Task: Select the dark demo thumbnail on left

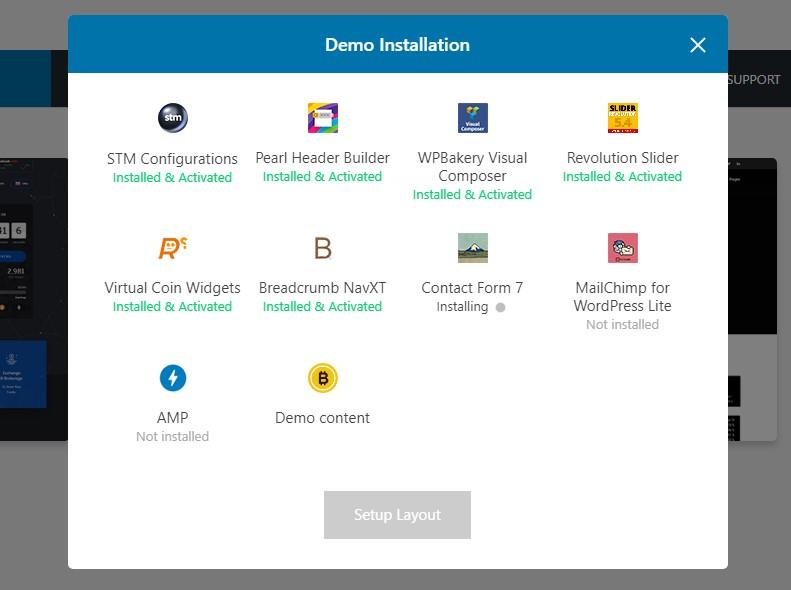Action: click(x=33, y=300)
